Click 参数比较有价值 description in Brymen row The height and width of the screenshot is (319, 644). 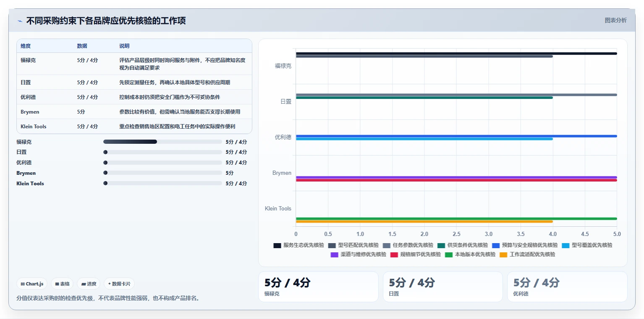point(180,112)
